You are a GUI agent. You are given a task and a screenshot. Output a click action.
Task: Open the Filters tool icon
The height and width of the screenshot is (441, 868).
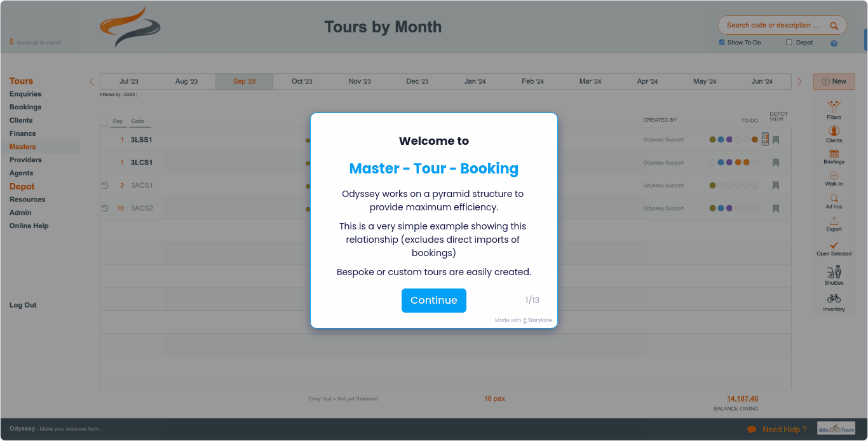[834, 107]
